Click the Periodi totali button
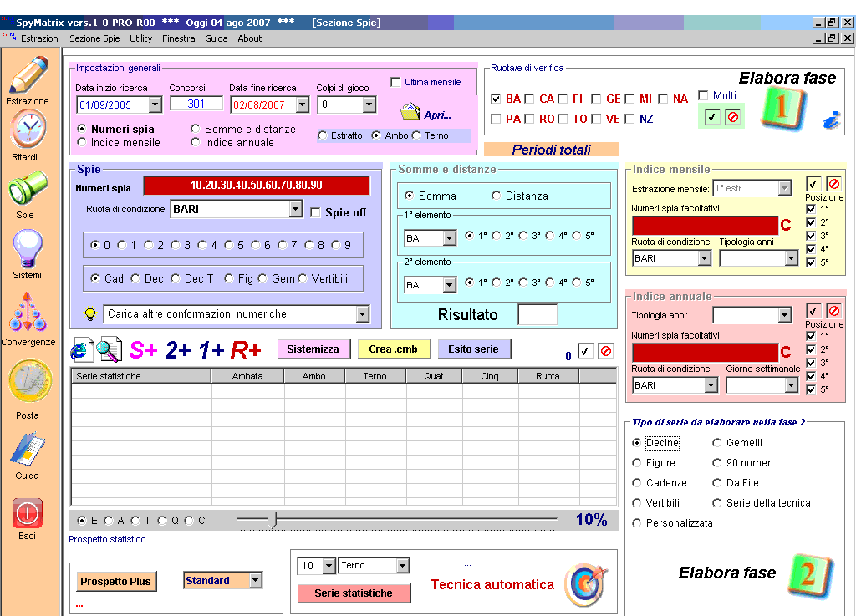Screen dimensions: 856x616 [x=551, y=150]
